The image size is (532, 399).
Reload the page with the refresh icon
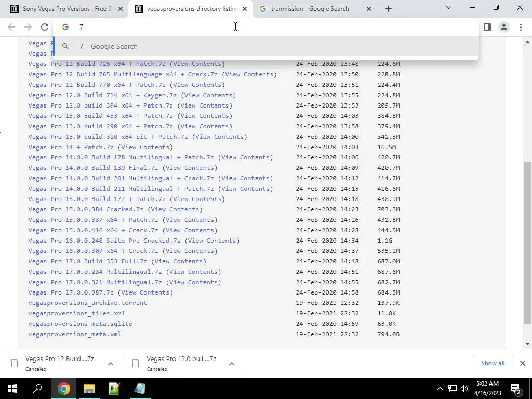point(45,27)
